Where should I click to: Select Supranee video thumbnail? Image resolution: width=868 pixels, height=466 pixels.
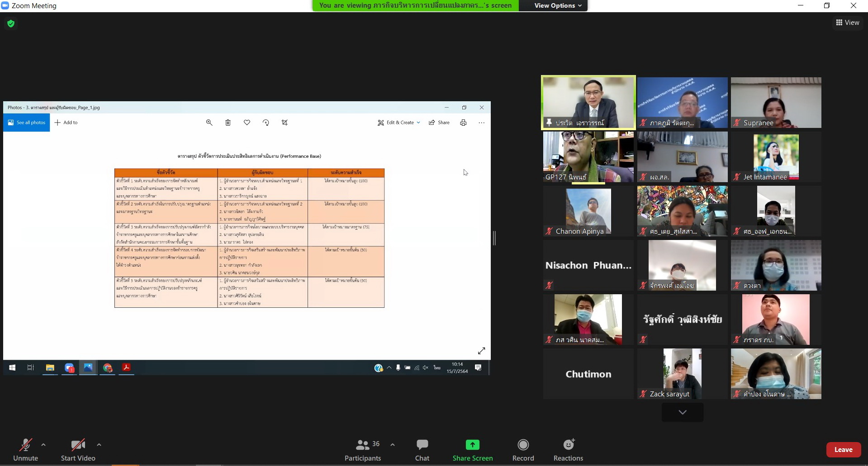coord(776,103)
